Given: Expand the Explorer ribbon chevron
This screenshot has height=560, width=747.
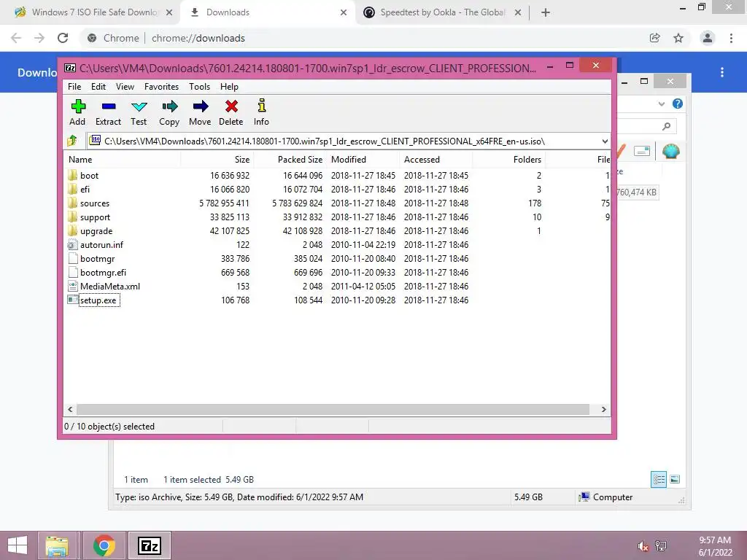Looking at the screenshot, I should (661, 104).
